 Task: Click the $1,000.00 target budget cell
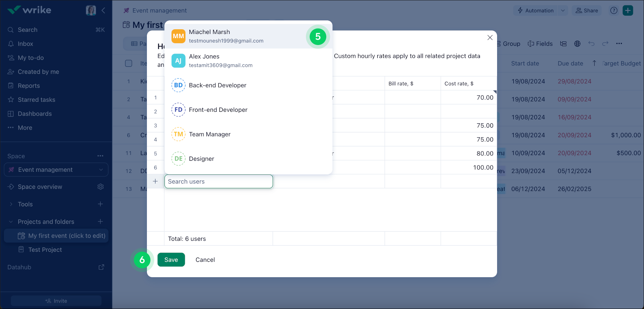point(626,135)
